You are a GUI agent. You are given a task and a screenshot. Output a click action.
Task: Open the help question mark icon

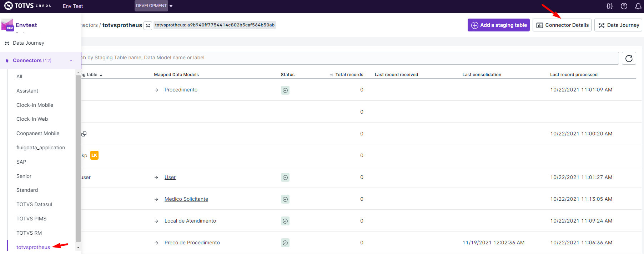click(624, 6)
